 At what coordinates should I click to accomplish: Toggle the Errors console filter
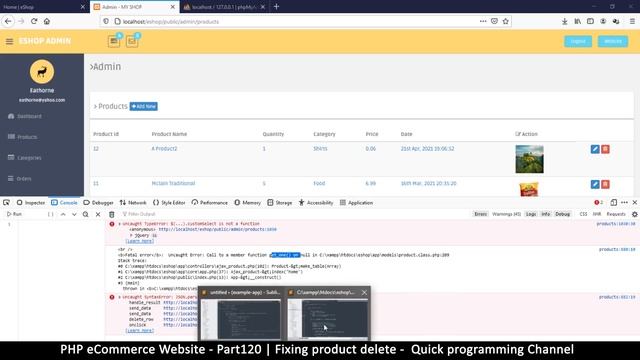pyautogui.click(x=480, y=214)
